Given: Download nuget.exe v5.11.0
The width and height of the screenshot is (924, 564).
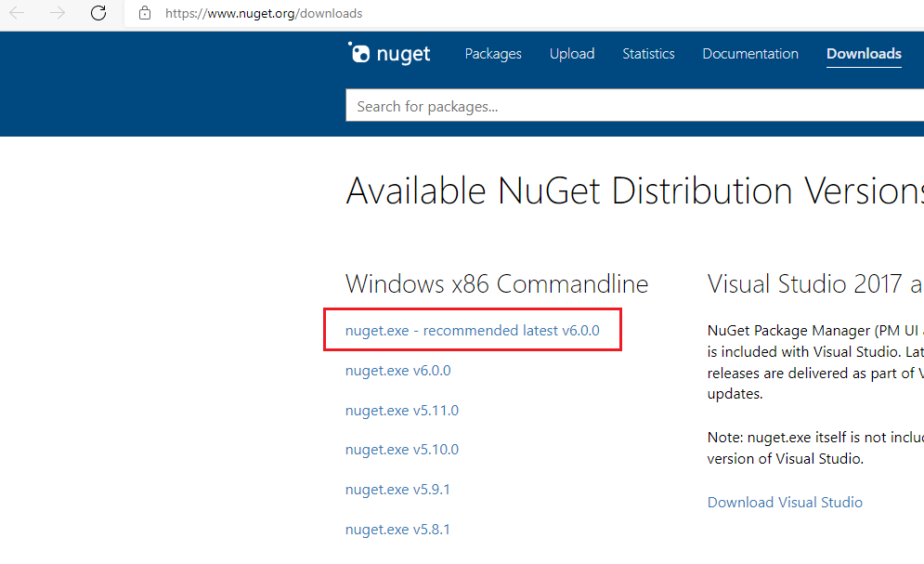Looking at the screenshot, I should point(402,410).
